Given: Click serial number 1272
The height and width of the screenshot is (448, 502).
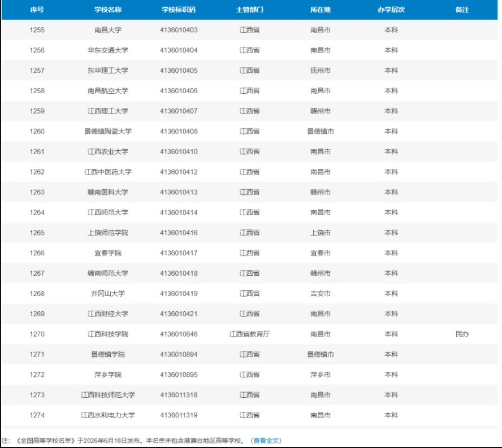Looking at the screenshot, I should coord(37,375).
